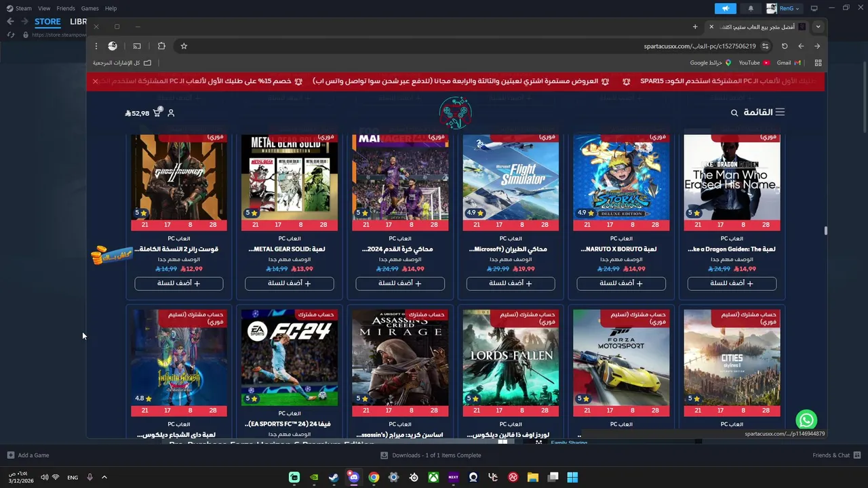Open the shopping cart icon
The width and height of the screenshot is (868, 488).
tap(157, 113)
